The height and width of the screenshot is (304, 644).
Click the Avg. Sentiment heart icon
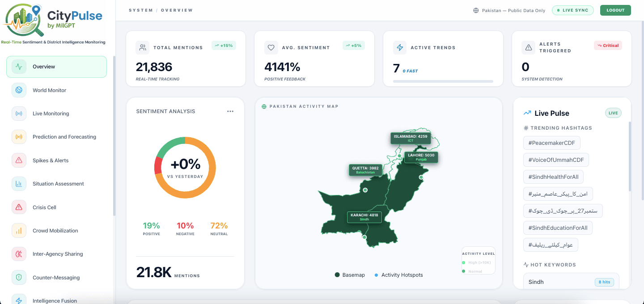coord(271,47)
